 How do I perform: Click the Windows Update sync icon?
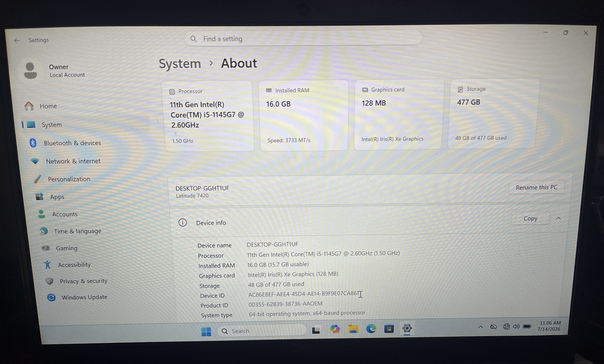pyautogui.click(x=51, y=298)
